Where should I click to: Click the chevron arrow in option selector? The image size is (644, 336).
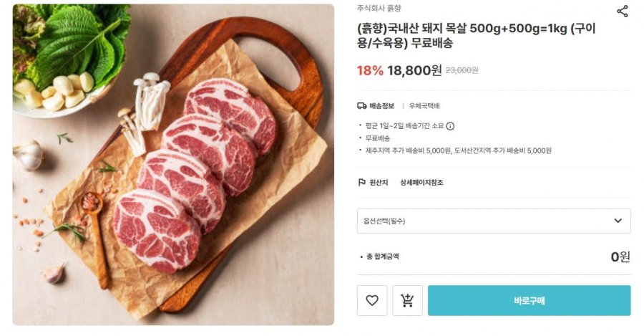[618, 221]
